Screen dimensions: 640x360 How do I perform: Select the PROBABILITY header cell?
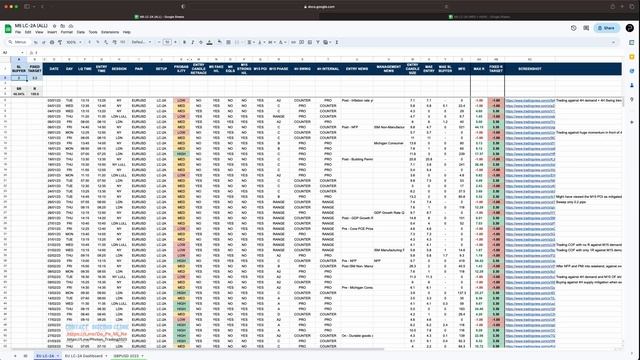click(181, 69)
